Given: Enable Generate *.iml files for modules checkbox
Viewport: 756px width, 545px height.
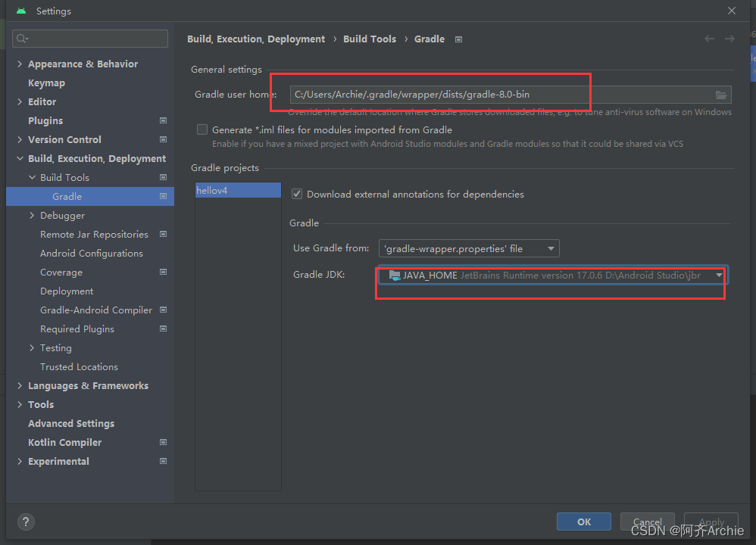Looking at the screenshot, I should click(x=202, y=129).
